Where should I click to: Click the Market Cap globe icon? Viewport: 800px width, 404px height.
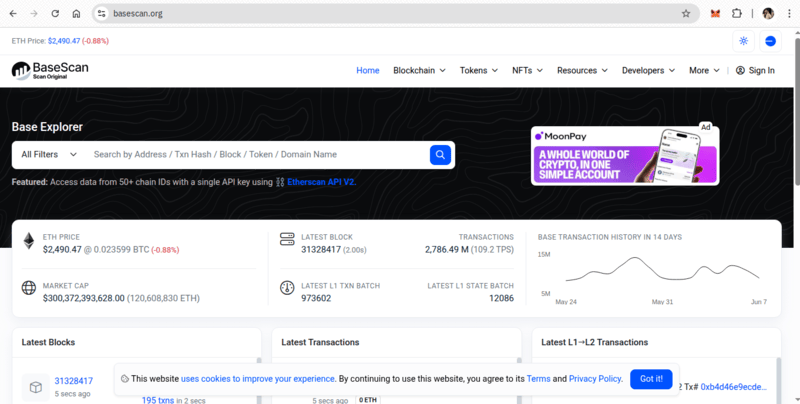[29, 288]
